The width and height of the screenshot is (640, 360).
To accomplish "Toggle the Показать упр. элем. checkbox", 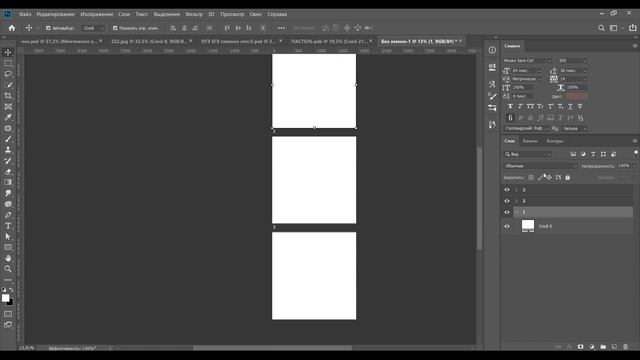I will pos(115,28).
